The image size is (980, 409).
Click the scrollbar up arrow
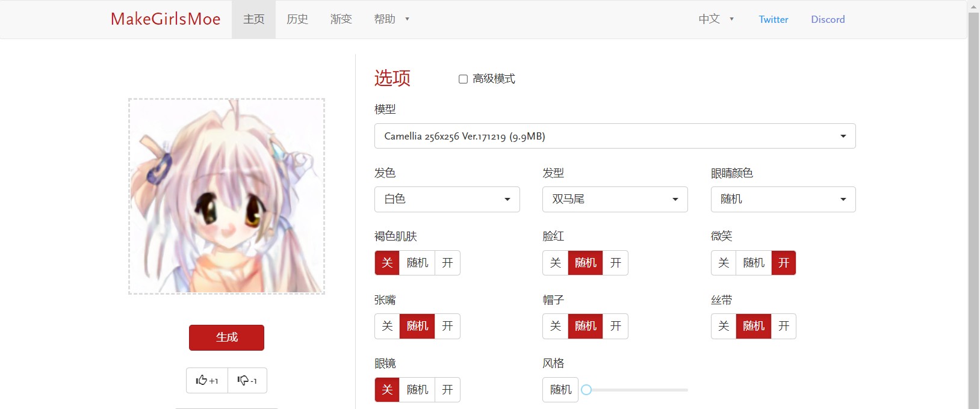tap(973, 6)
